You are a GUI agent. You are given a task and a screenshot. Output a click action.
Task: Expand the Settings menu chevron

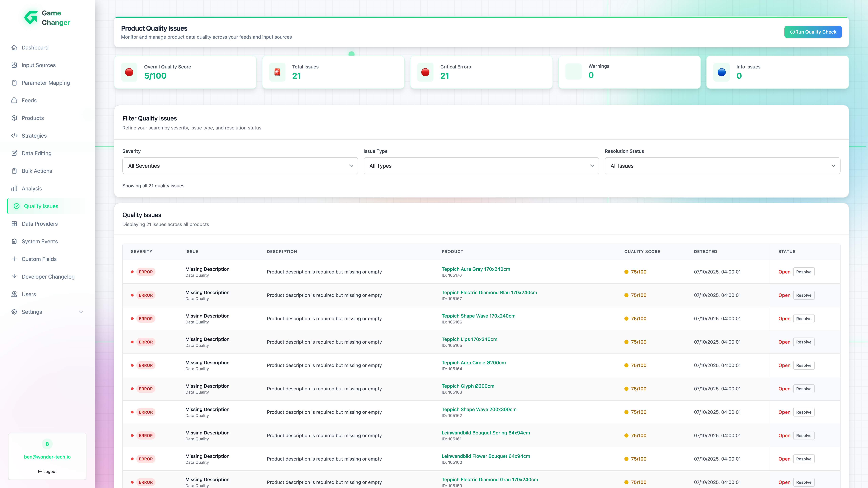(x=81, y=312)
